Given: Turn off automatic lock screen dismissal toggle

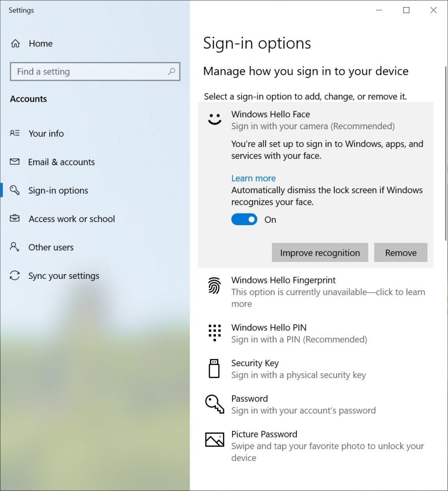Looking at the screenshot, I should pos(244,219).
